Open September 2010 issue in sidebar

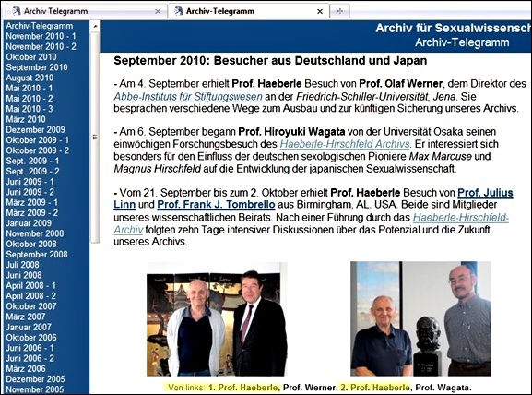click(x=37, y=67)
